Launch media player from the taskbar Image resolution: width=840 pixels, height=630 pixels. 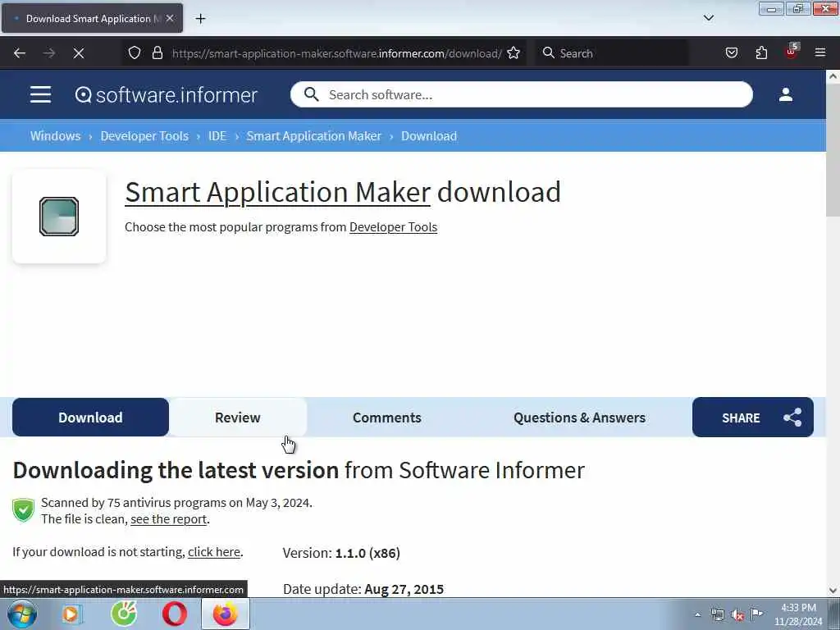(71, 614)
